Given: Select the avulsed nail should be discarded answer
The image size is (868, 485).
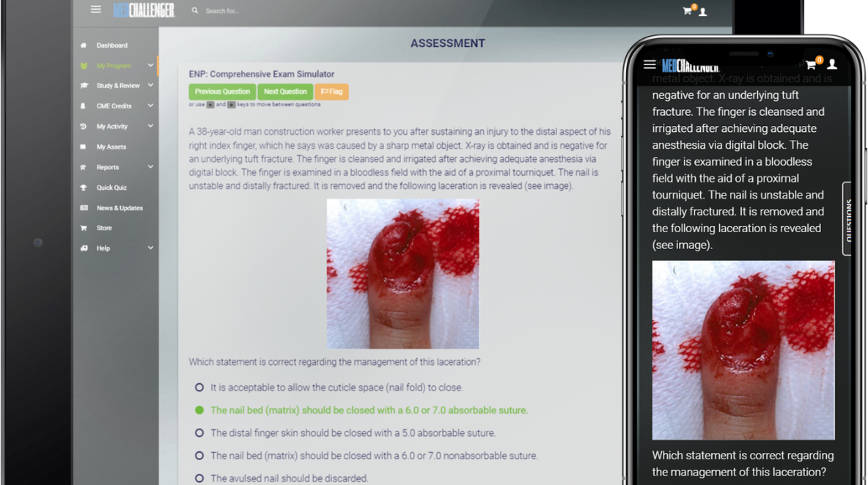Looking at the screenshot, I should pos(199,478).
